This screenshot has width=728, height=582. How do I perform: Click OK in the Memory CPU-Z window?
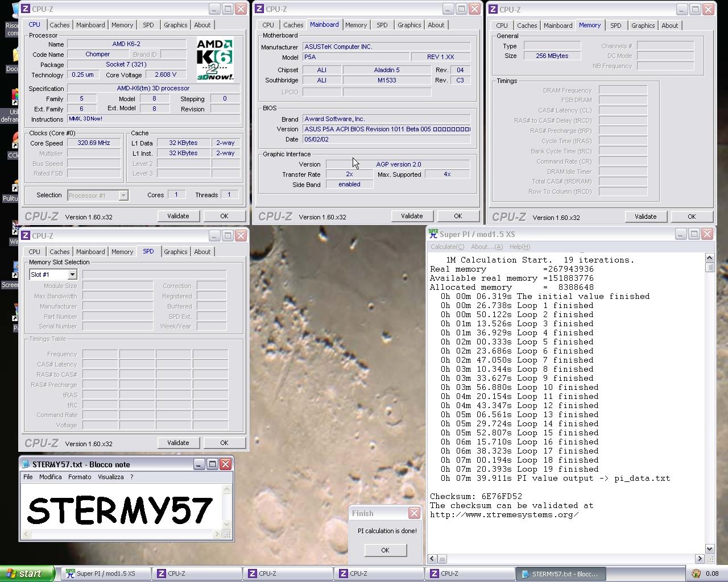692,217
